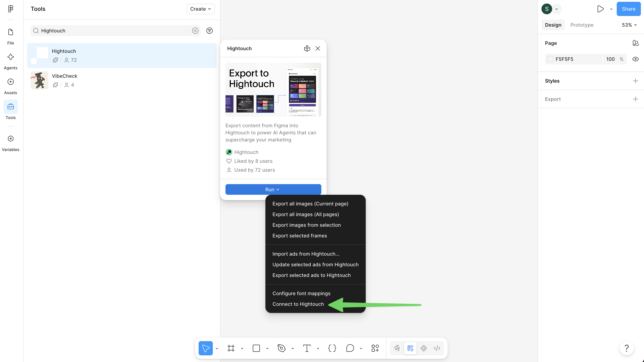Toggle page background visibility eye

tap(636, 59)
